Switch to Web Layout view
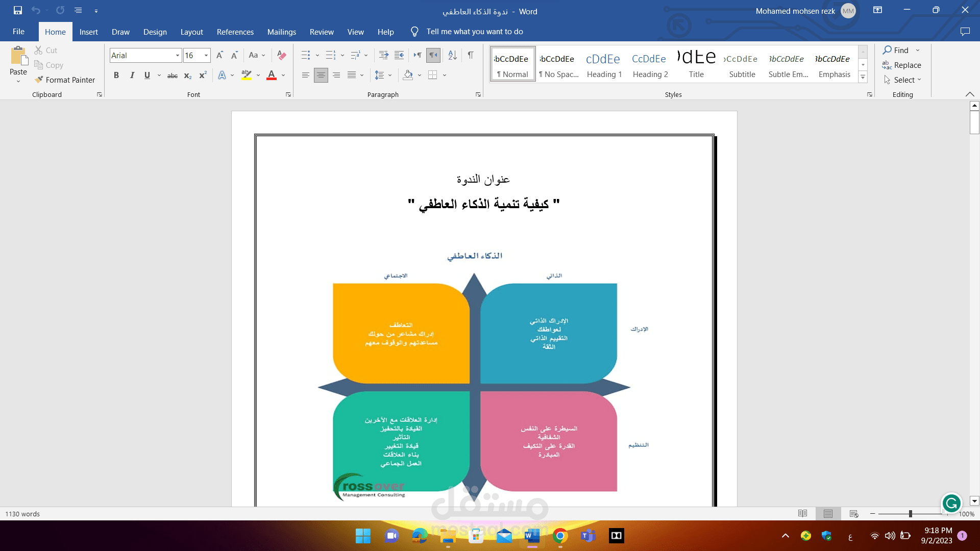Viewport: 980px width, 551px height. (854, 514)
